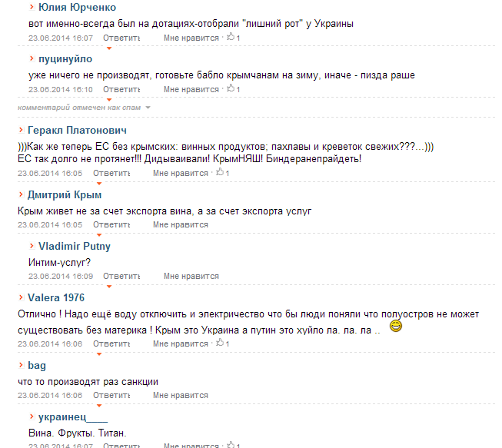
Task: Like bag's comment via Мне нравится
Action: coord(181,395)
